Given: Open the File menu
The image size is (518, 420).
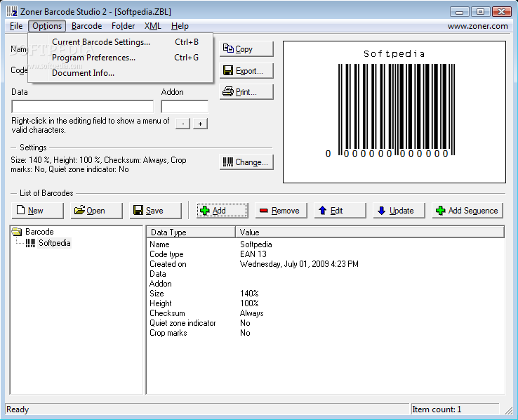Looking at the screenshot, I should (x=16, y=26).
